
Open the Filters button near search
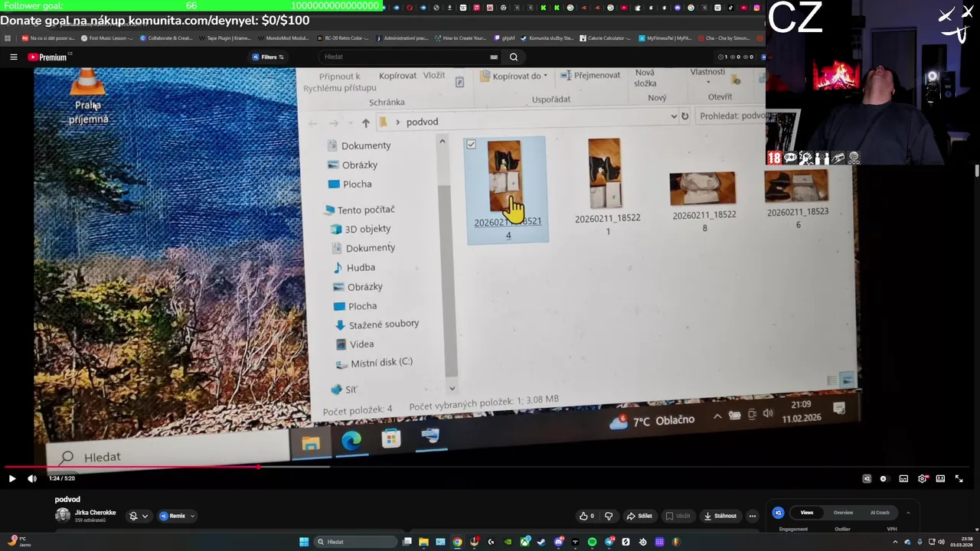(x=268, y=57)
